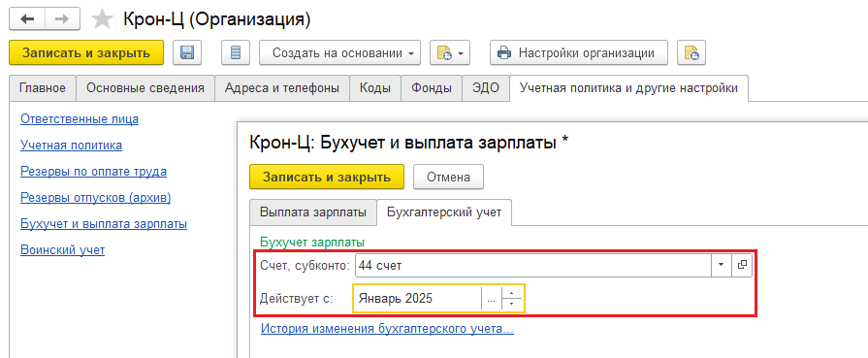Click the top Записать и закрыть button
Screen dimensions: 868x358
point(86,53)
